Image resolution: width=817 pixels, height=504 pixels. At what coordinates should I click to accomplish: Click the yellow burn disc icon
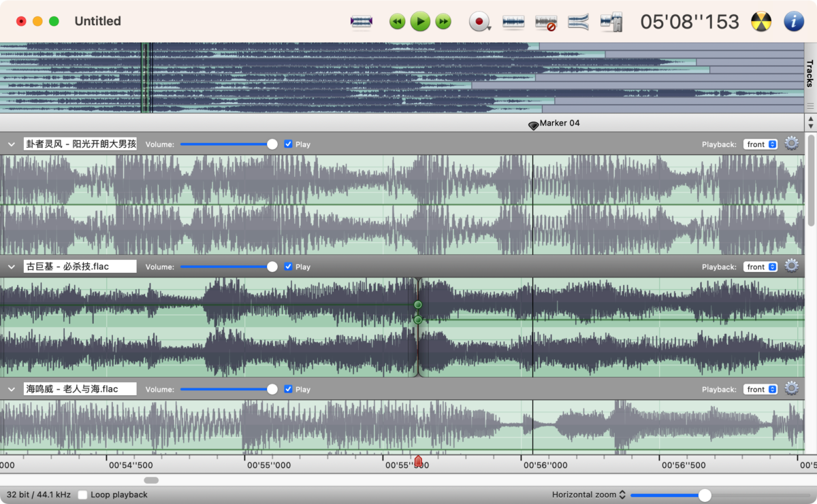click(x=761, y=22)
